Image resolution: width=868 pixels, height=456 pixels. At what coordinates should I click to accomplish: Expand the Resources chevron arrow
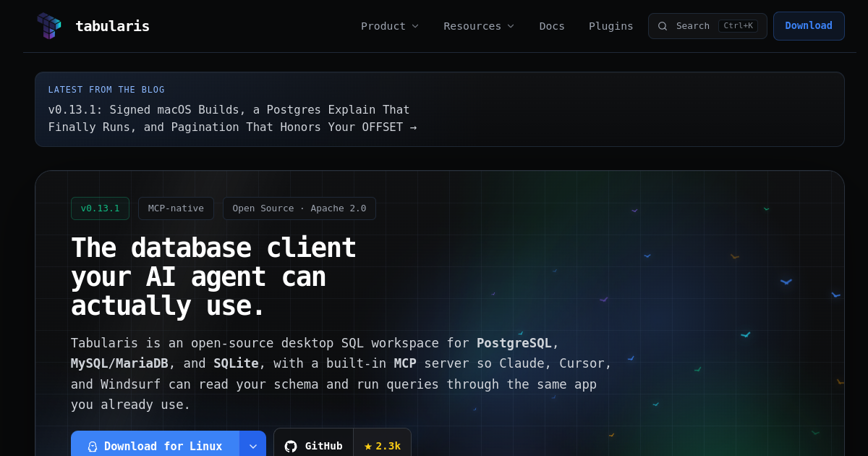pyautogui.click(x=511, y=26)
